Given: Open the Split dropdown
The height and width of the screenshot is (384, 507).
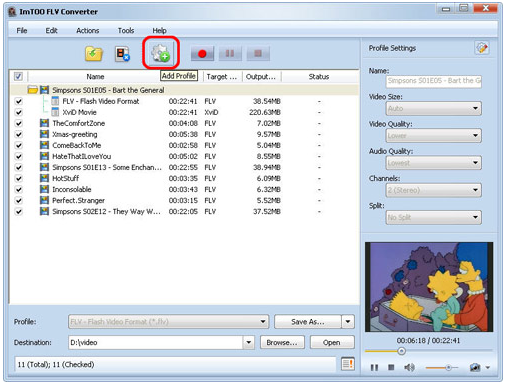Looking at the screenshot, I should pyautogui.click(x=434, y=218).
